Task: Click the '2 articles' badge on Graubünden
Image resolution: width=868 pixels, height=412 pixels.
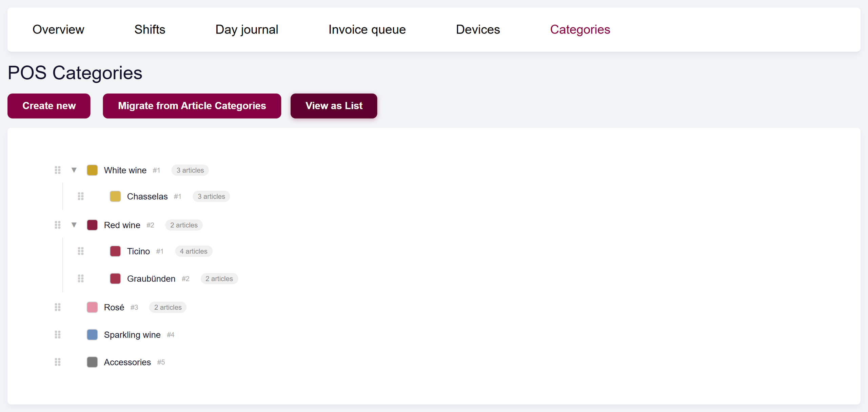Action: coord(219,279)
